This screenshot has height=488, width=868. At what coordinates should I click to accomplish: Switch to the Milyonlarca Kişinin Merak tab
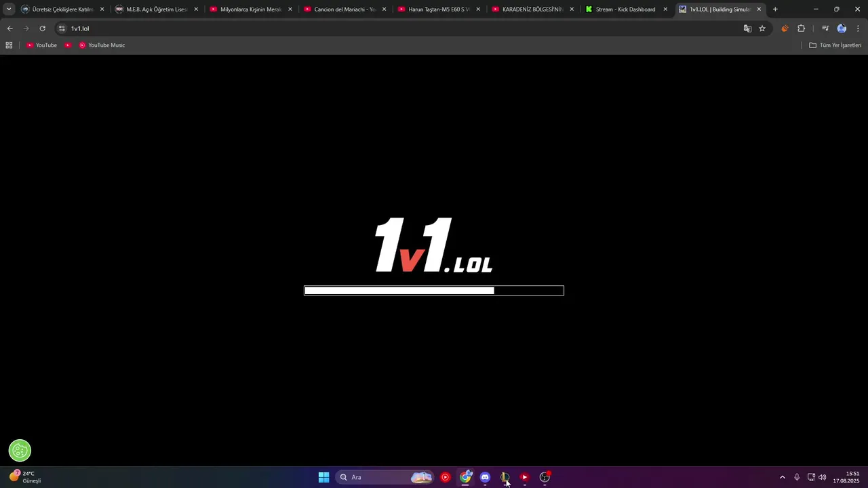(250, 9)
